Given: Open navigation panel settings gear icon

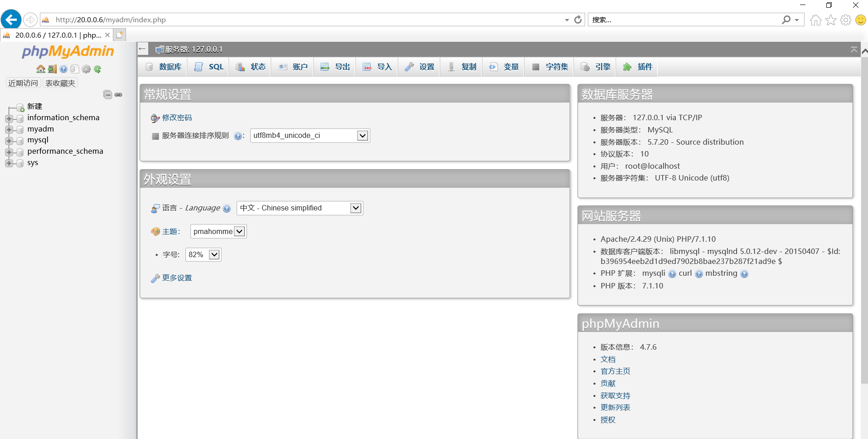Looking at the screenshot, I should (86, 69).
